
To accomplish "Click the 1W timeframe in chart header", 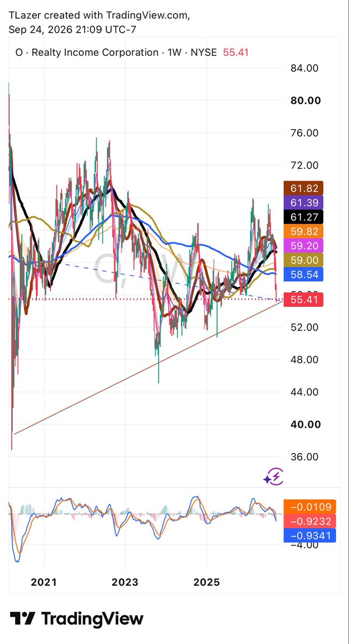I will pyautogui.click(x=176, y=52).
